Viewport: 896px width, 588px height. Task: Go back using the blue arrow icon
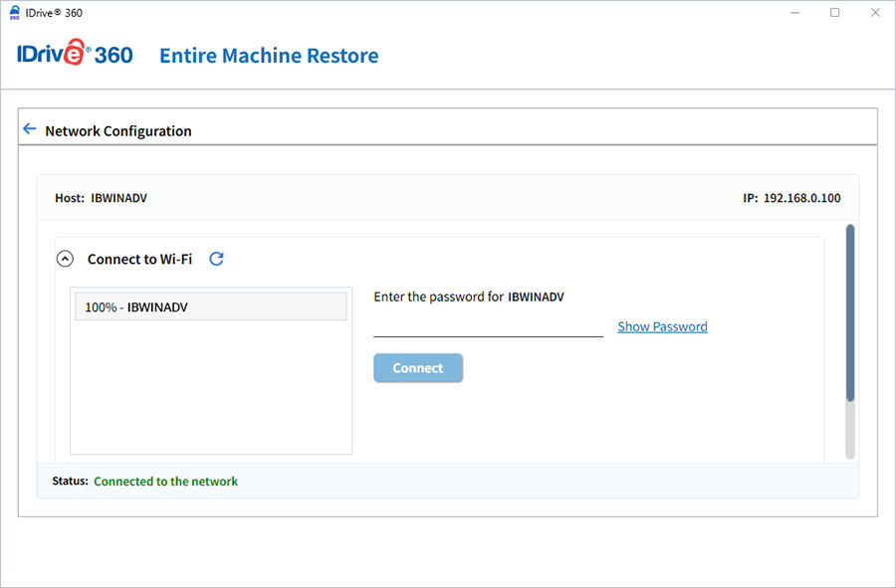[30, 129]
